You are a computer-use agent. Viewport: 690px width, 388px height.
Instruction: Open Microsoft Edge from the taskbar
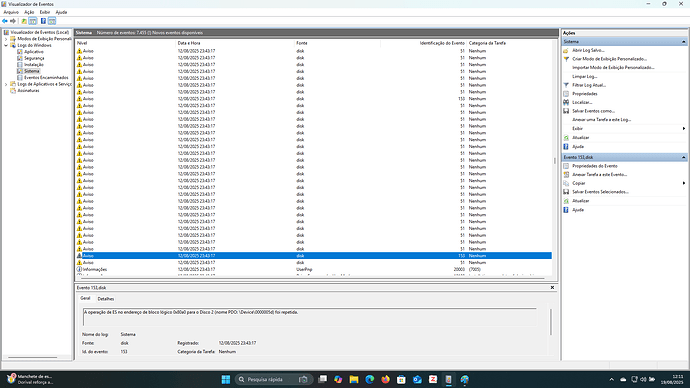coord(370,379)
